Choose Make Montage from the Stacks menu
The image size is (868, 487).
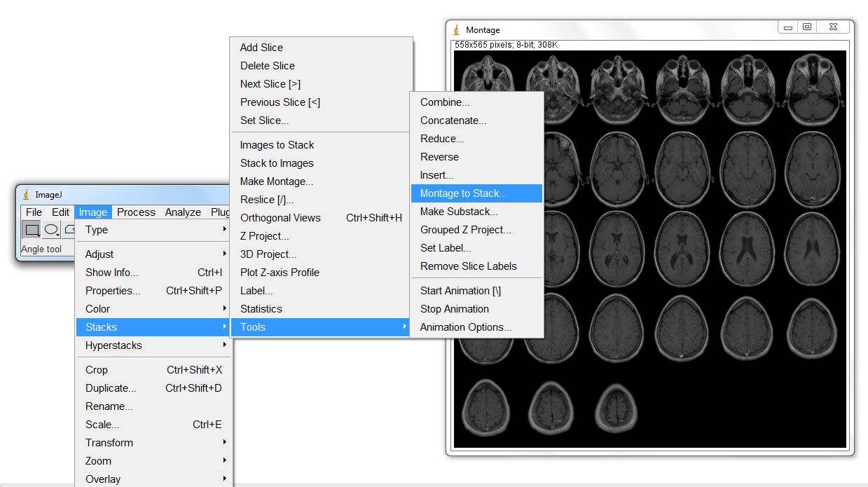(276, 181)
